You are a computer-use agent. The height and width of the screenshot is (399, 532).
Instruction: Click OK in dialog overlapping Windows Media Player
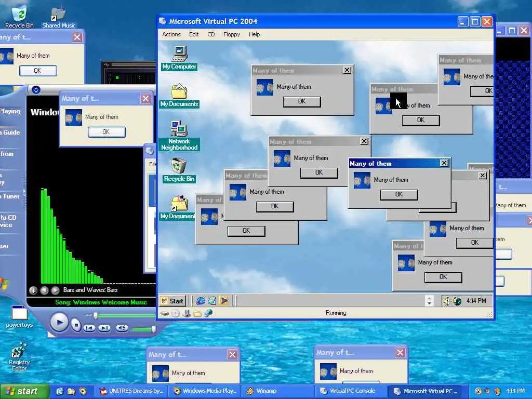click(x=107, y=132)
